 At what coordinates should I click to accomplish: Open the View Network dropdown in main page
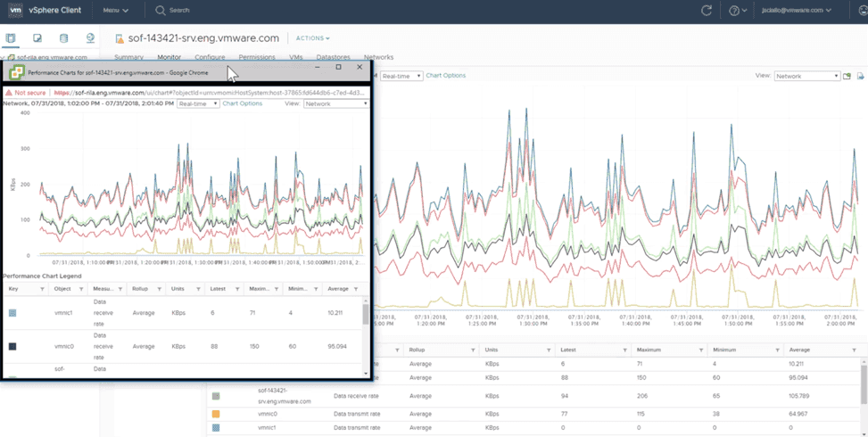pos(806,77)
